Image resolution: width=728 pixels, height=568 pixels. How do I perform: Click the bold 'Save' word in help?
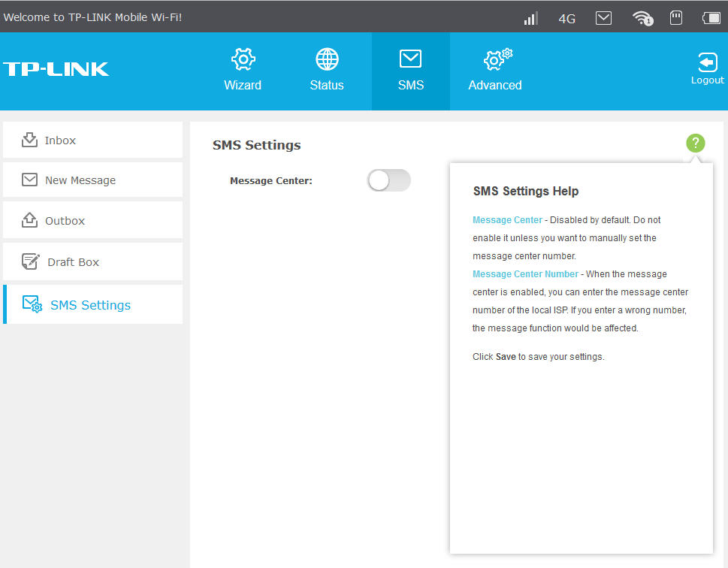click(506, 357)
